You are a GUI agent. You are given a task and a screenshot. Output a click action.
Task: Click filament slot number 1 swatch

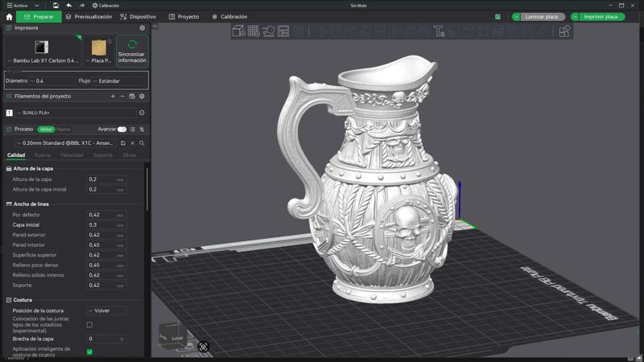click(10, 113)
